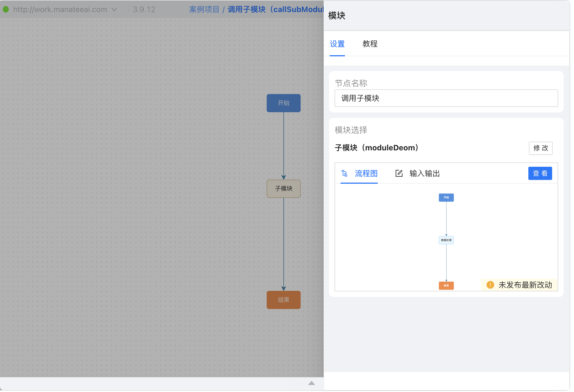Click the edit icon beside 输入输出
Image resolution: width=574 pixels, height=392 pixels.
pos(399,173)
